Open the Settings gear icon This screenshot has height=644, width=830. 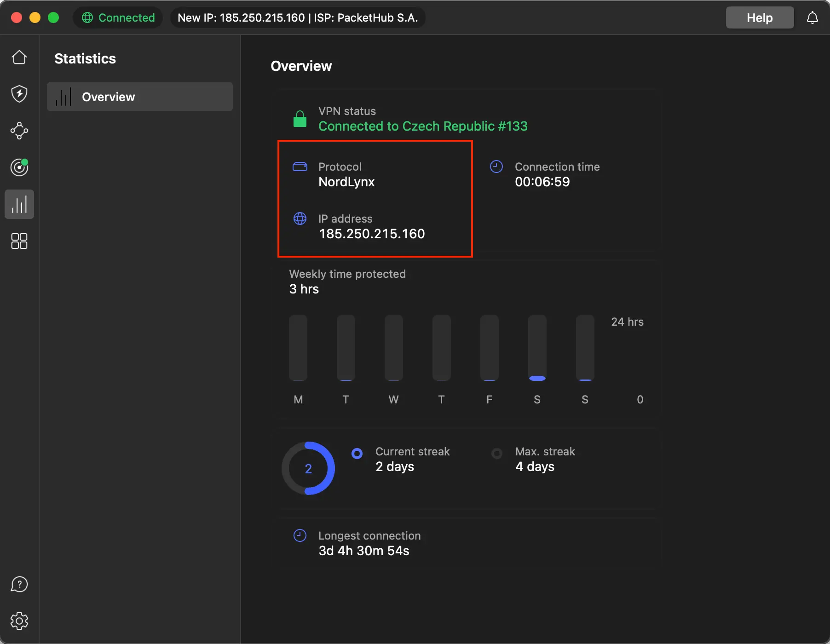pyautogui.click(x=19, y=621)
